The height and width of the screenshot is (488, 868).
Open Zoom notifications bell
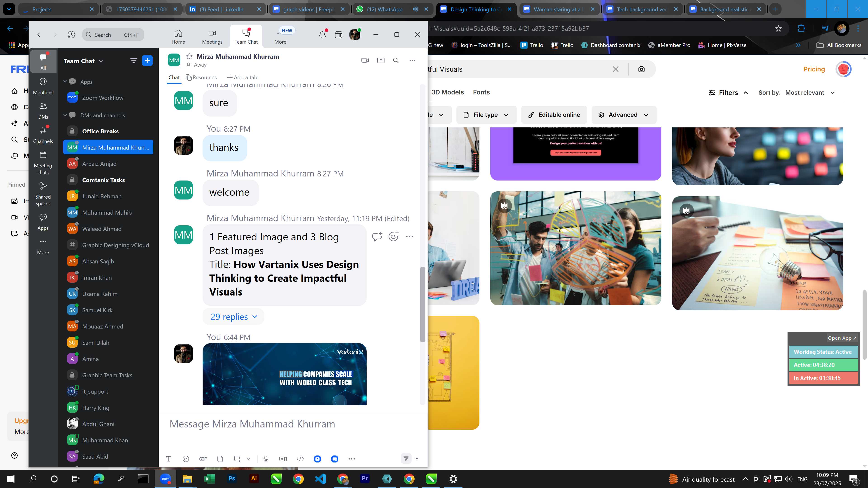(323, 34)
